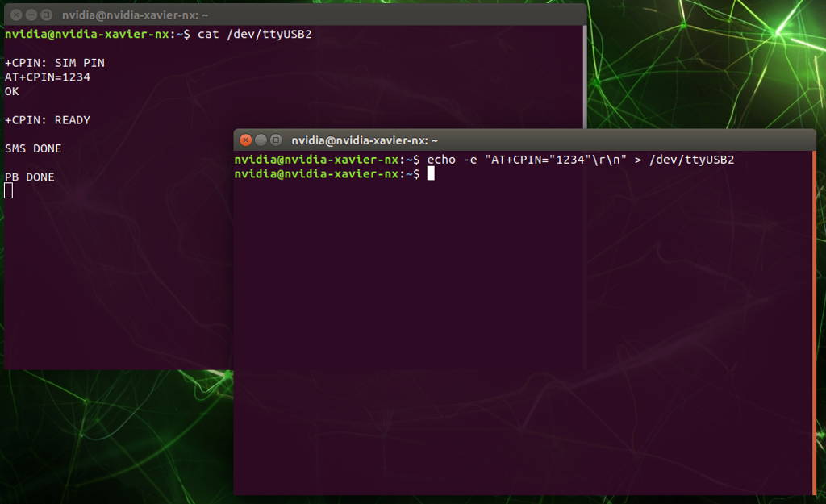This screenshot has height=504, width=826.
Task: Click the front terminal's title bar text
Action: click(365, 140)
